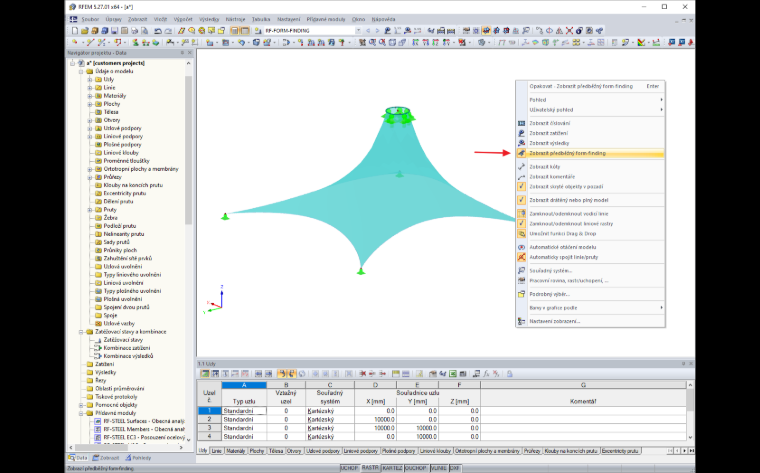Expand the Uzly tree node
The height and width of the screenshot is (473, 760).
(x=90, y=79)
